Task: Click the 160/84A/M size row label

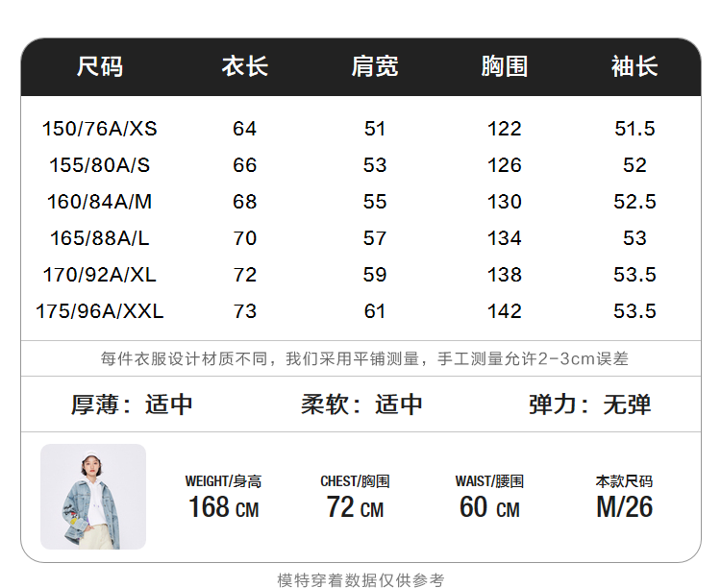Action: tap(100, 202)
